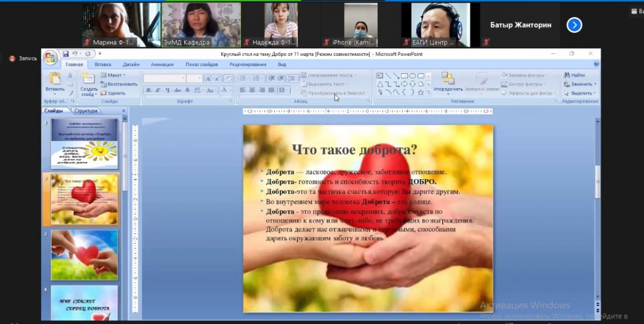Click the Office button logo

click(x=50, y=57)
